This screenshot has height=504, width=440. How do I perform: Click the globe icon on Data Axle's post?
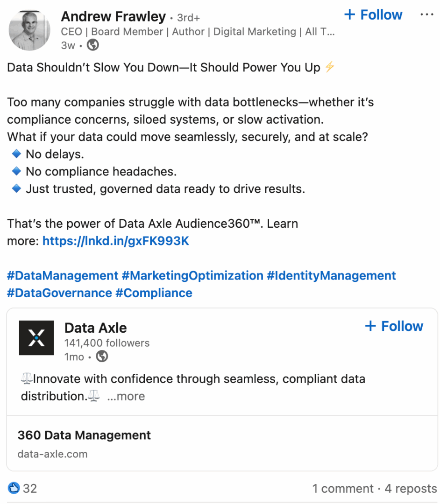[102, 357]
